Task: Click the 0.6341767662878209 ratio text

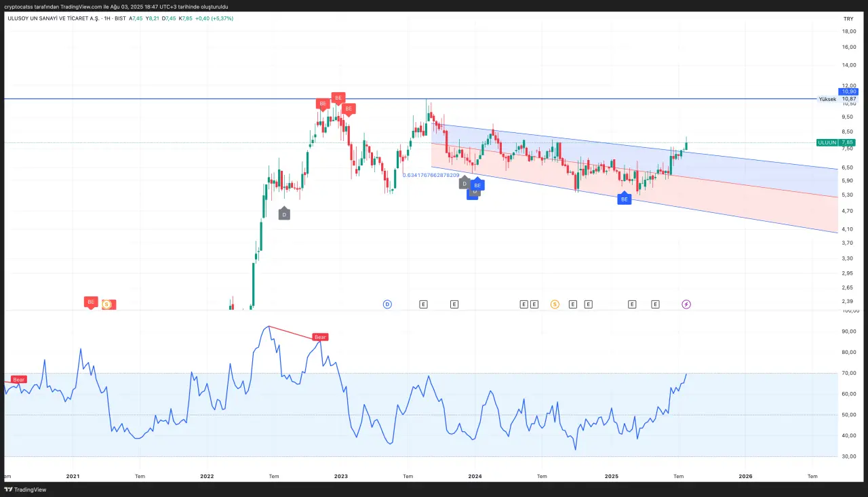Action: [431, 175]
